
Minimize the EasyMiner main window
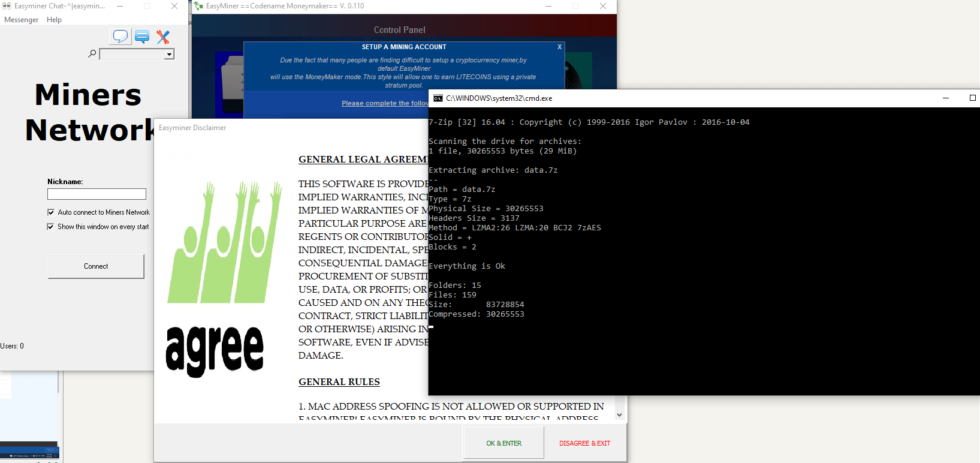(x=548, y=6)
